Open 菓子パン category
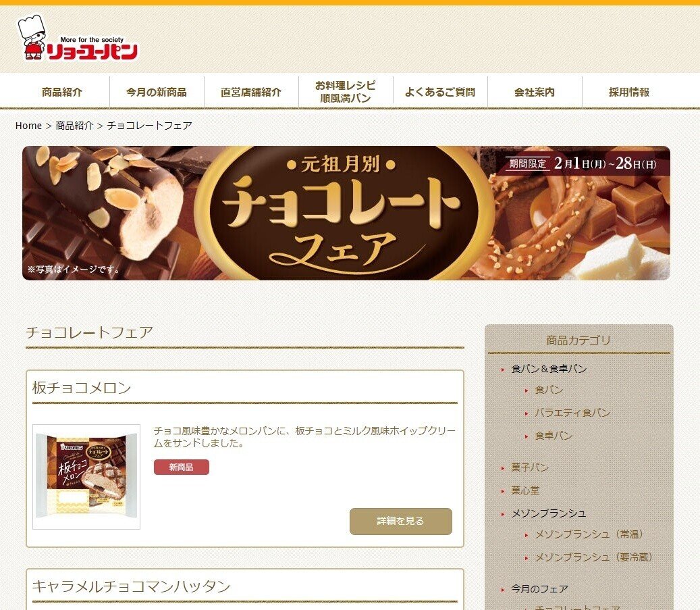This screenshot has height=610, width=700. (530, 467)
